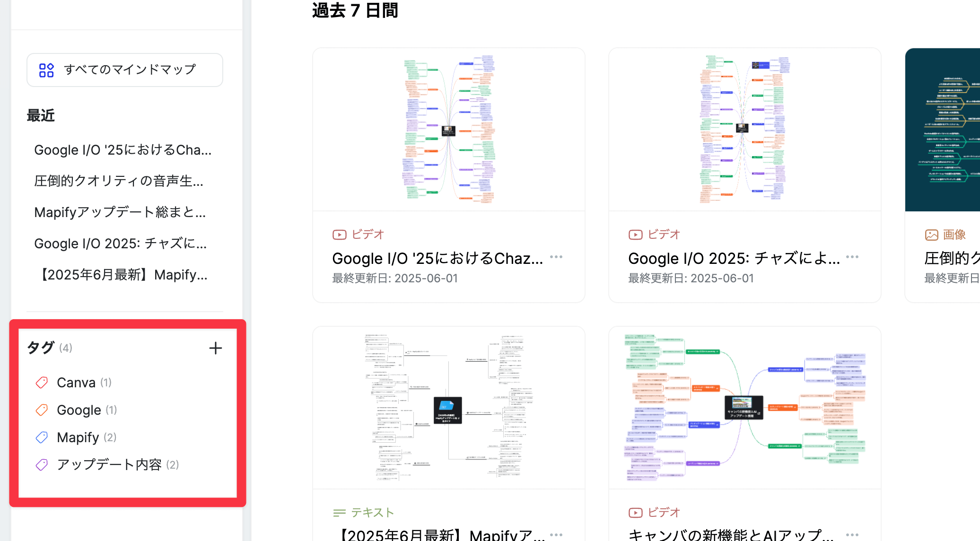Open recent item 圧倒的クオリティの音声生
This screenshot has height=541, width=980.
coord(119,181)
